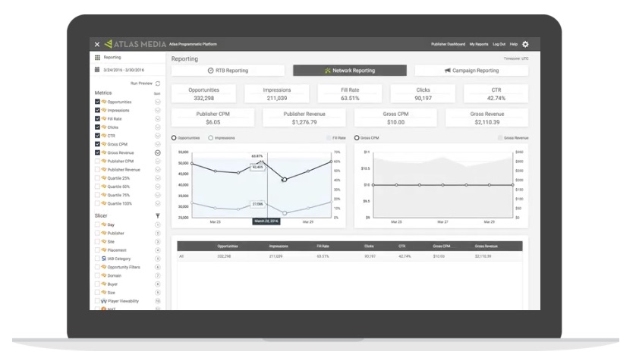Close the sidebar with the X icon
This screenshot has height=364, width=636.
(97, 44)
